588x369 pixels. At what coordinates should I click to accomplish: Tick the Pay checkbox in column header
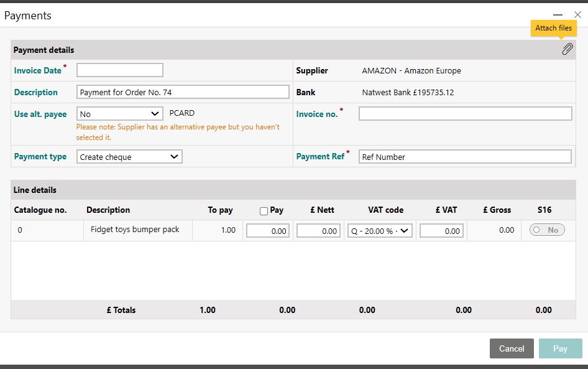264,211
